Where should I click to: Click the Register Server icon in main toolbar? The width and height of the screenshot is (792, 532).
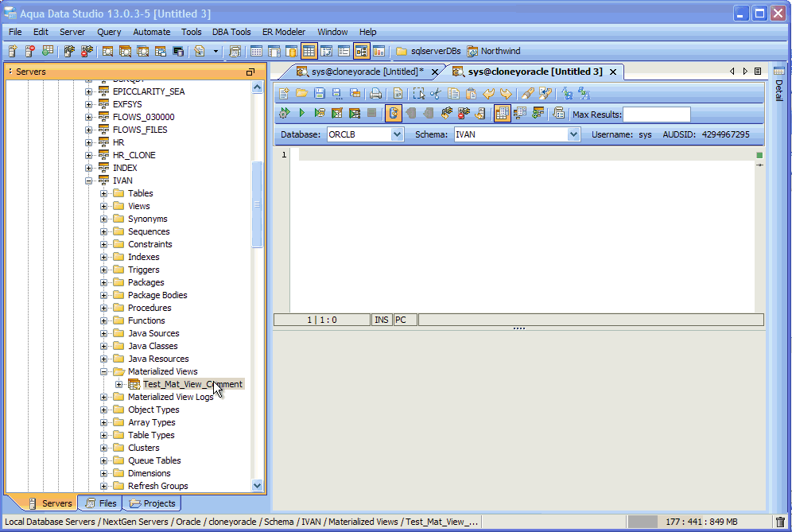14,51
